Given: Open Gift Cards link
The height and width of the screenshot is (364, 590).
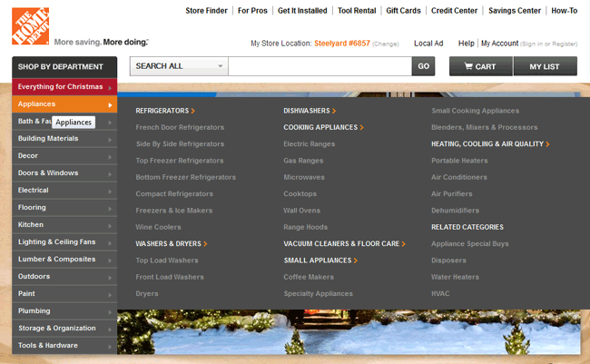Looking at the screenshot, I should pos(403,11).
